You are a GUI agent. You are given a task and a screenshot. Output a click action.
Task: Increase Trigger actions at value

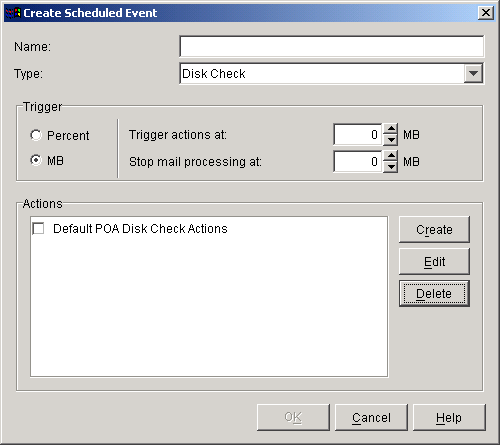(x=390, y=129)
